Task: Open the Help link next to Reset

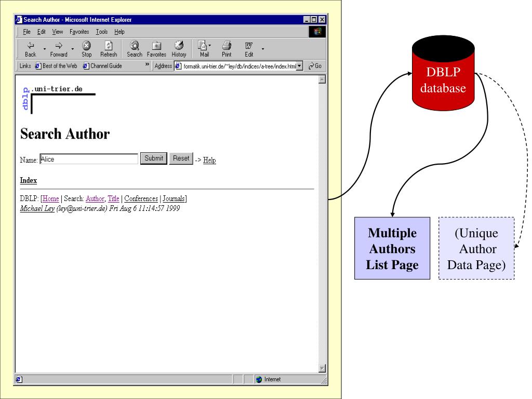Action: (x=209, y=160)
